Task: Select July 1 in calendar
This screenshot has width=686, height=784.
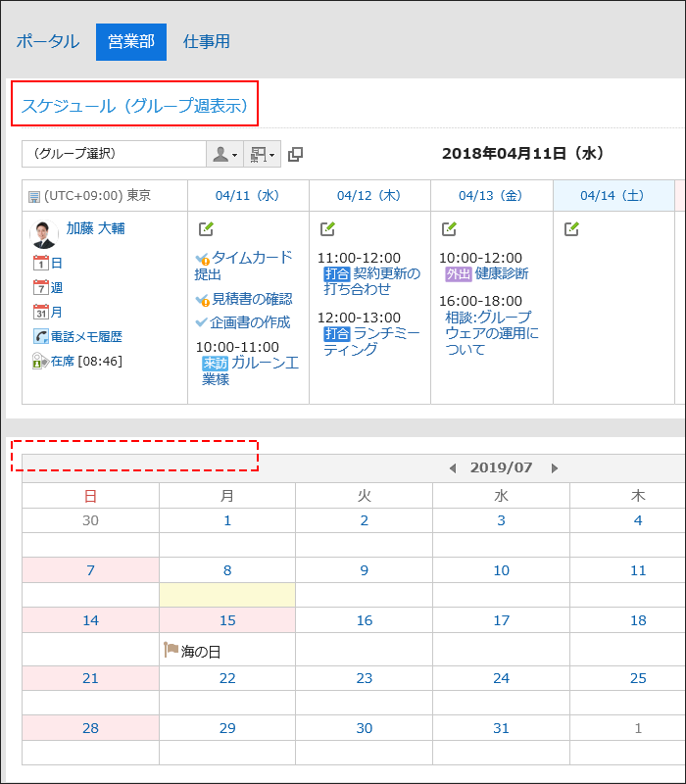Action: coord(227,520)
